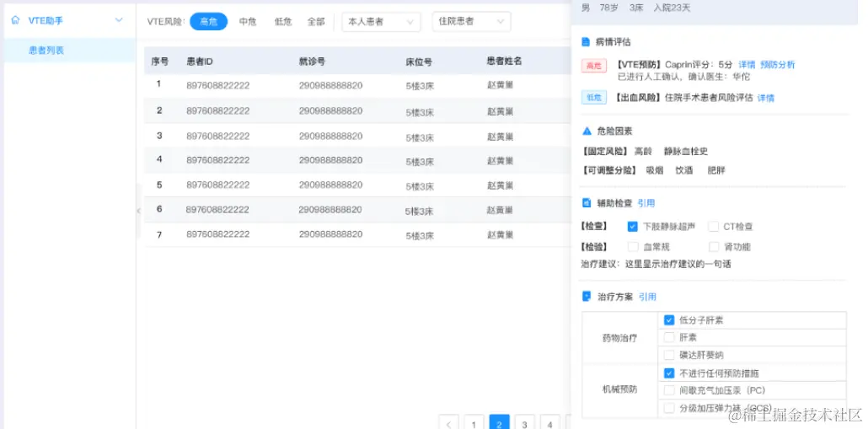Click 引用 next to 辅助检查
This screenshot has height=429, width=868.
click(646, 203)
